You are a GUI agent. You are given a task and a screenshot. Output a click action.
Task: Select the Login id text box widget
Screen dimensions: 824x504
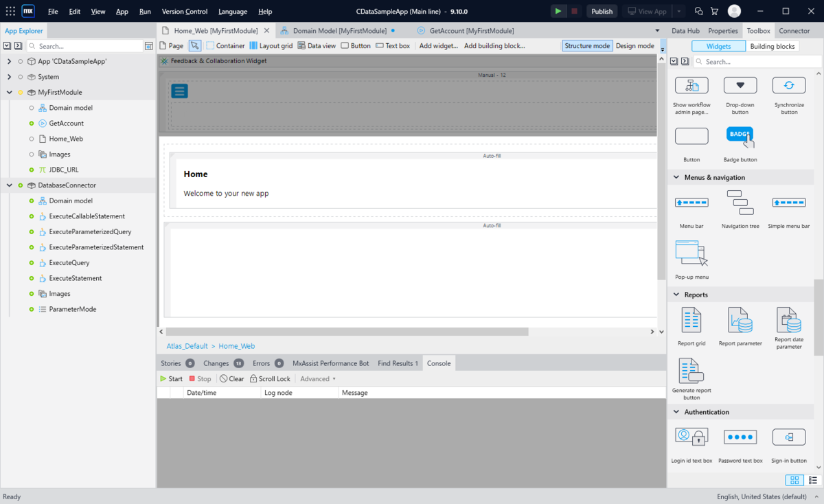pyautogui.click(x=691, y=444)
